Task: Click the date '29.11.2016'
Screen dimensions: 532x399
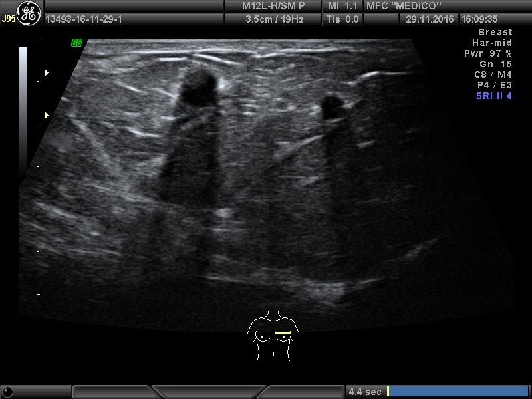Action: pos(430,19)
